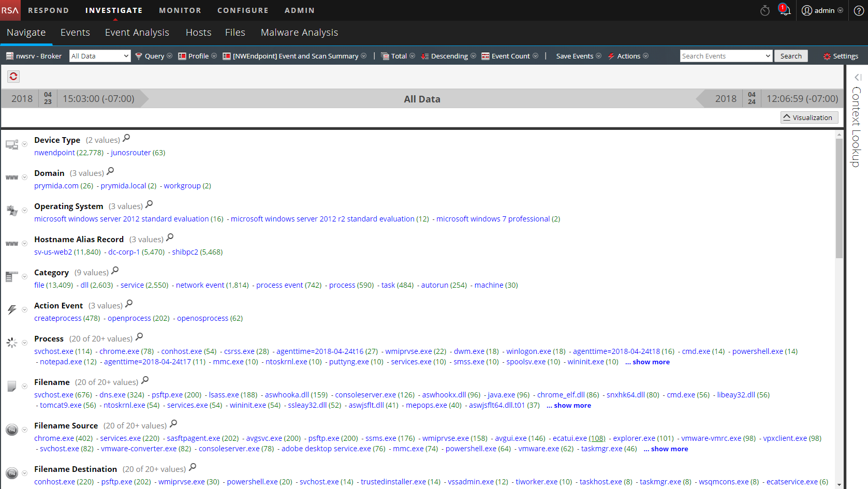Open the notifications bell icon

pos(785,10)
